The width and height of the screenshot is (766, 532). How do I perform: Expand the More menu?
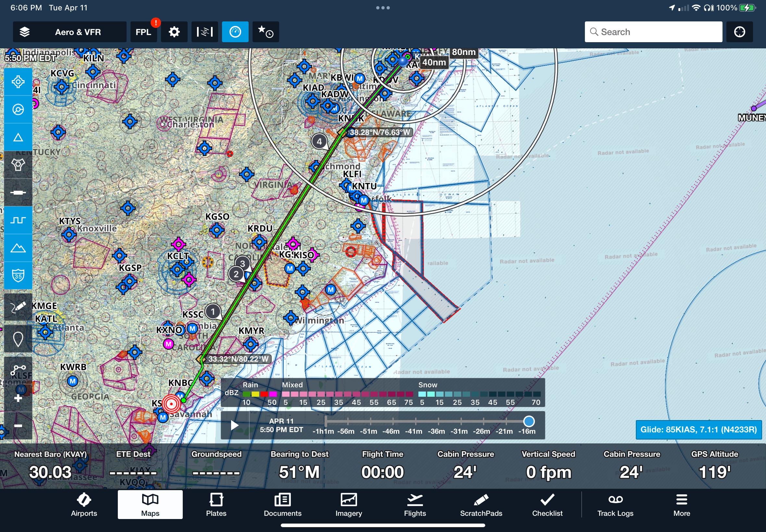[x=681, y=505]
